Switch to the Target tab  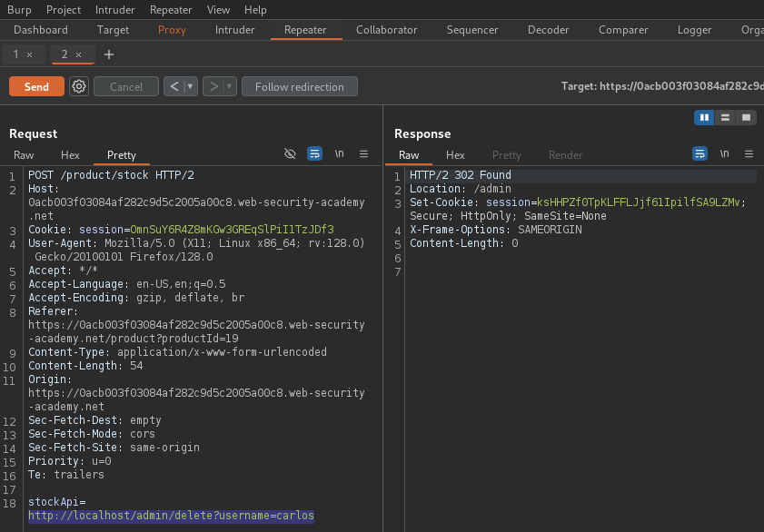click(x=113, y=30)
